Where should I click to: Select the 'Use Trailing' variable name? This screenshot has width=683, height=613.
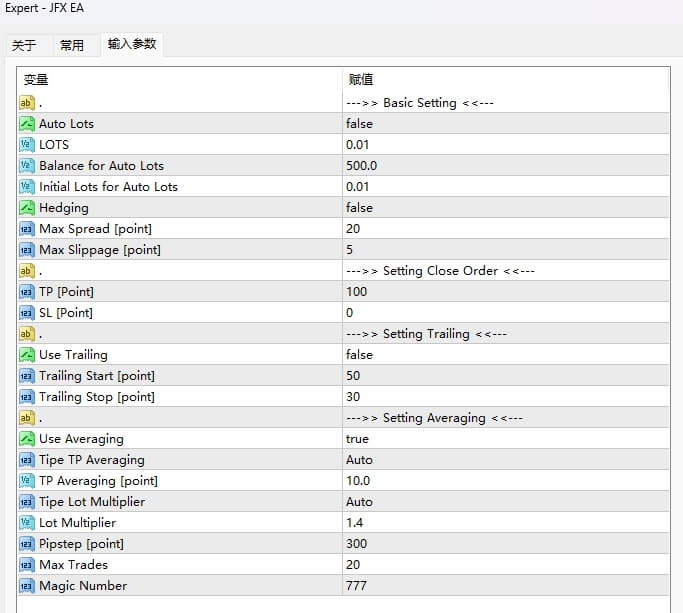click(73, 355)
